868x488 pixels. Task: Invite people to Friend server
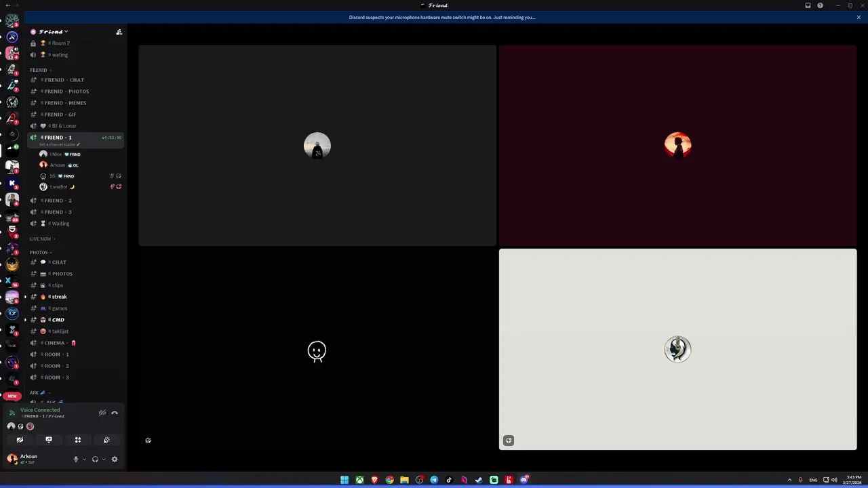click(119, 32)
